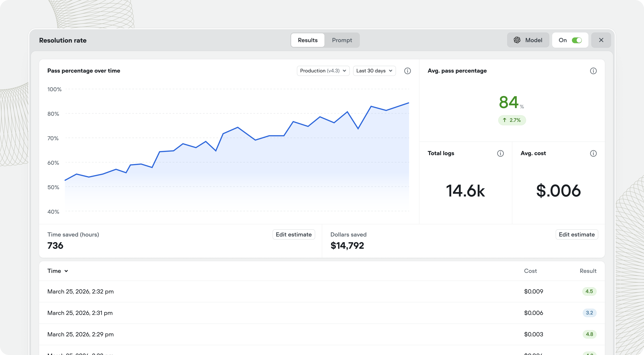
Task: Click the Total logs info icon
Action: (x=500, y=153)
